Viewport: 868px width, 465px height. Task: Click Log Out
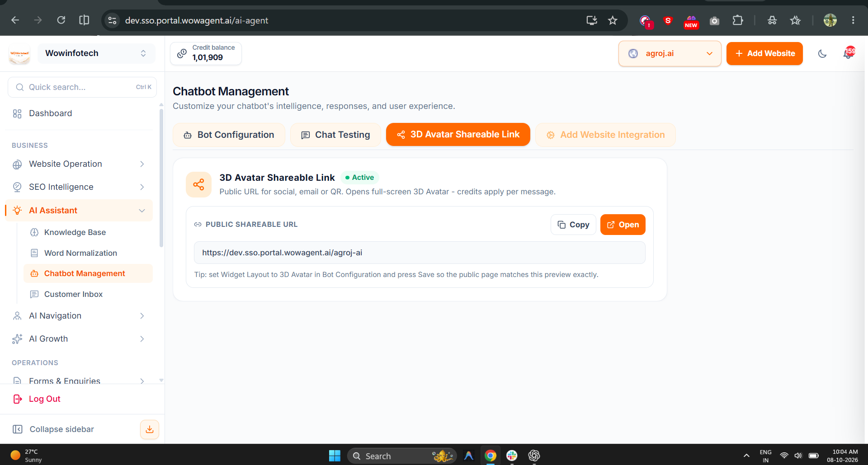point(37,399)
